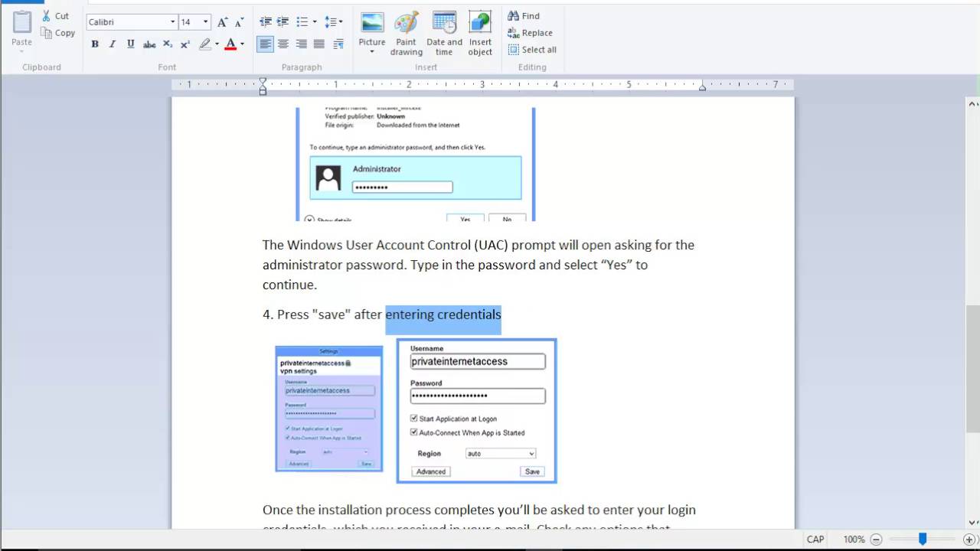Click Select all

(x=532, y=50)
